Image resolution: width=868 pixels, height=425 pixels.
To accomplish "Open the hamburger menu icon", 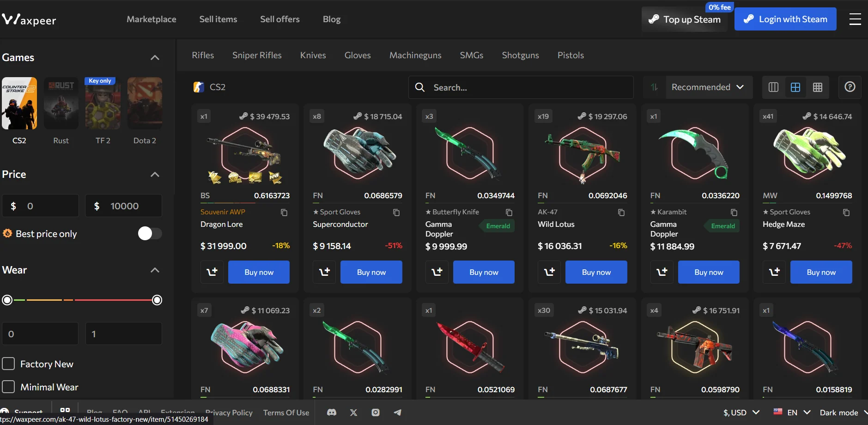I will pos(855,19).
